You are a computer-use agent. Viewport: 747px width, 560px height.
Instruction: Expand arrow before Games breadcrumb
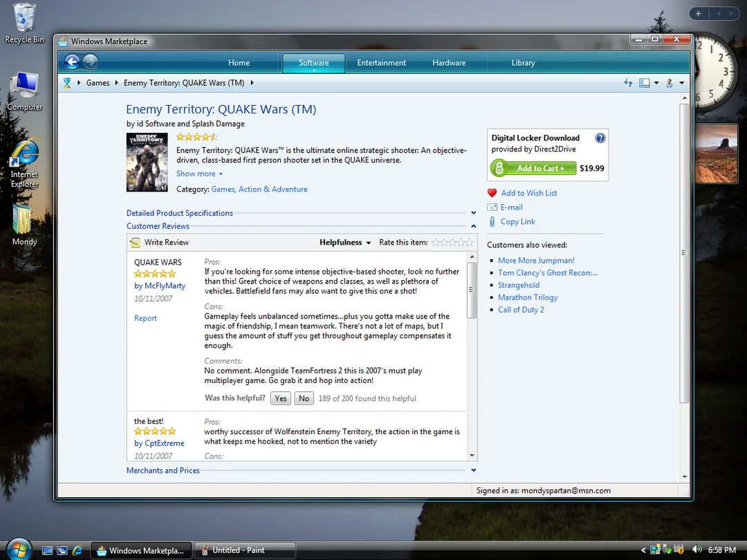tap(79, 83)
